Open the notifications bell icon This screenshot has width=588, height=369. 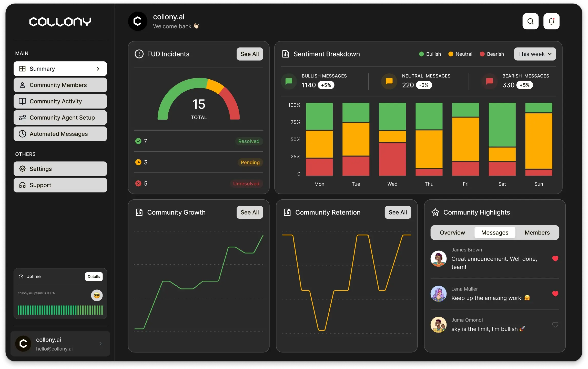coord(551,21)
